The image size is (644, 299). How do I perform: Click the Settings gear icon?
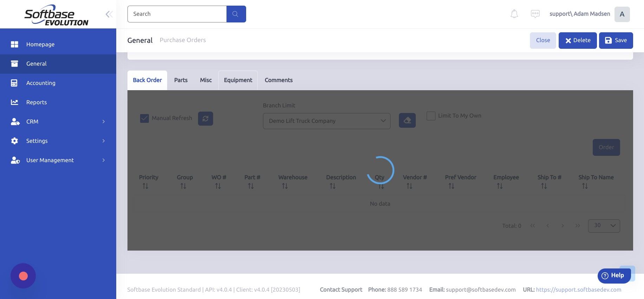click(x=14, y=141)
